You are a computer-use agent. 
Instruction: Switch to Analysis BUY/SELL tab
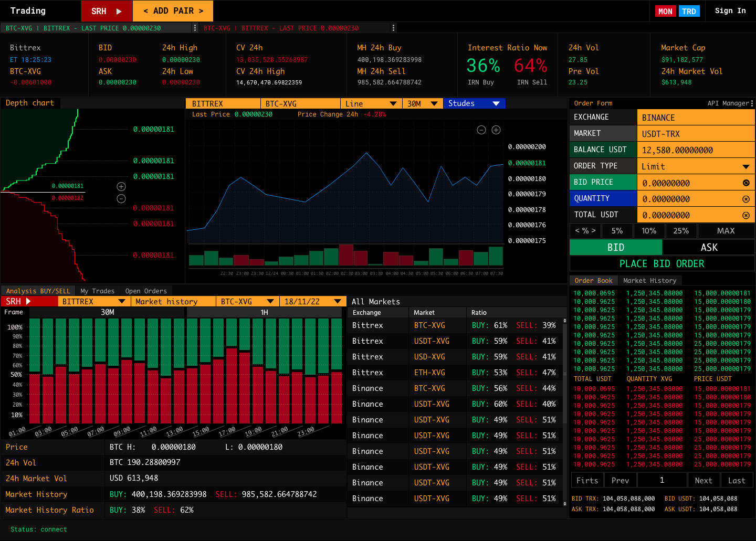[x=38, y=291]
